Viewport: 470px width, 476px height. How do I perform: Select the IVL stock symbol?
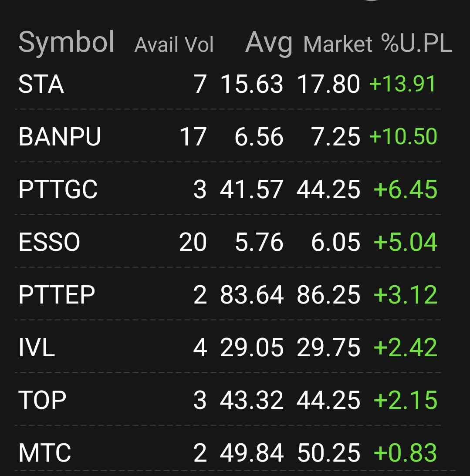coord(37,348)
